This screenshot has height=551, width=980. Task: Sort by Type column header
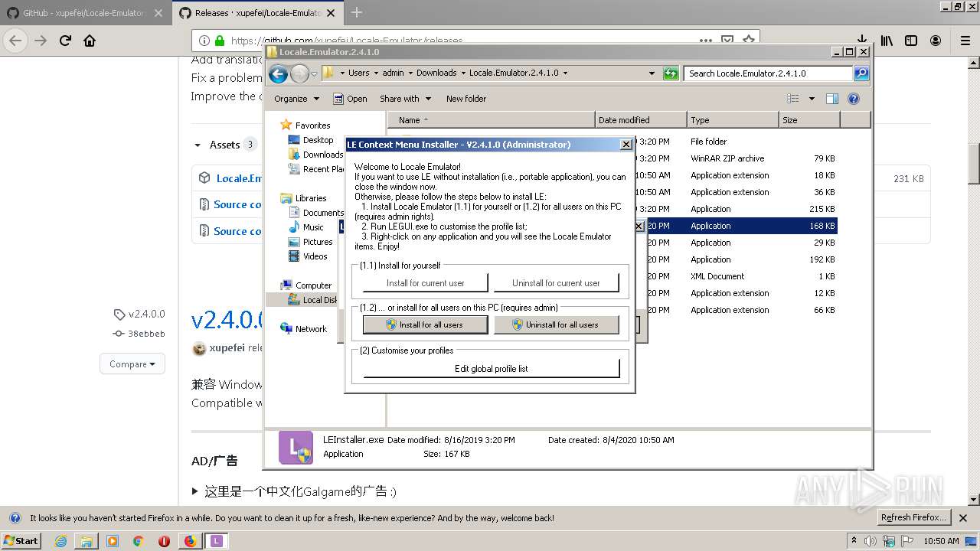[x=733, y=120]
